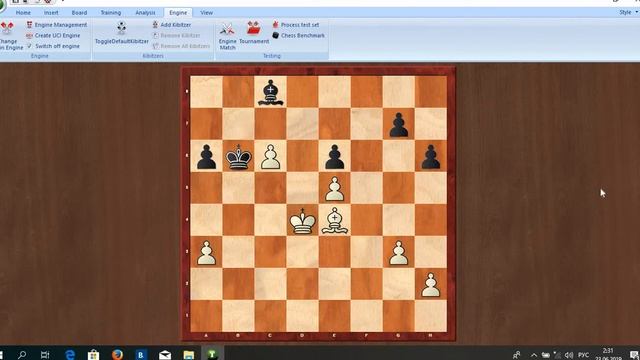Screen dimensions: 640x360
Task: Click Remove All Kibitzers
Action: (x=181, y=46)
